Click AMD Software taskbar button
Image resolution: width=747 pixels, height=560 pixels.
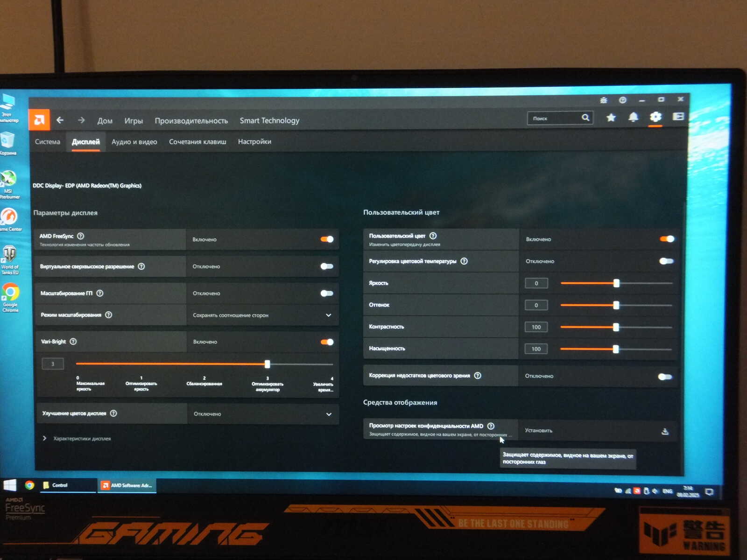pyautogui.click(x=127, y=485)
